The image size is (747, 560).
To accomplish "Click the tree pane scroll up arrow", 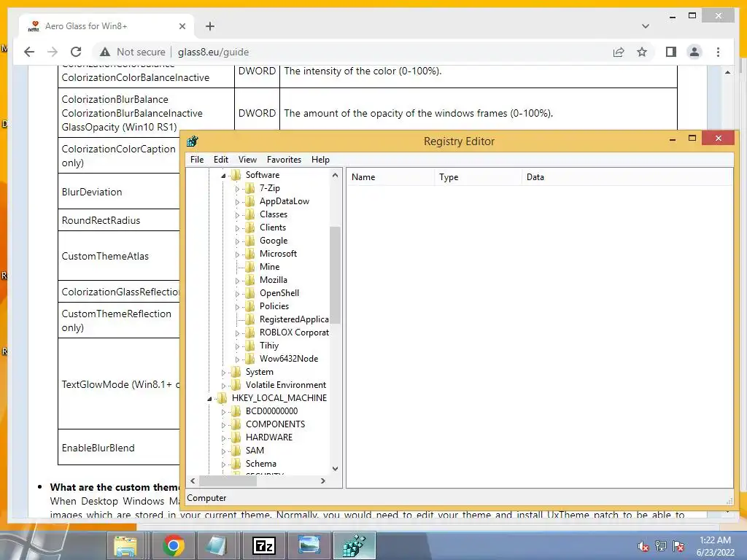I will [335, 175].
